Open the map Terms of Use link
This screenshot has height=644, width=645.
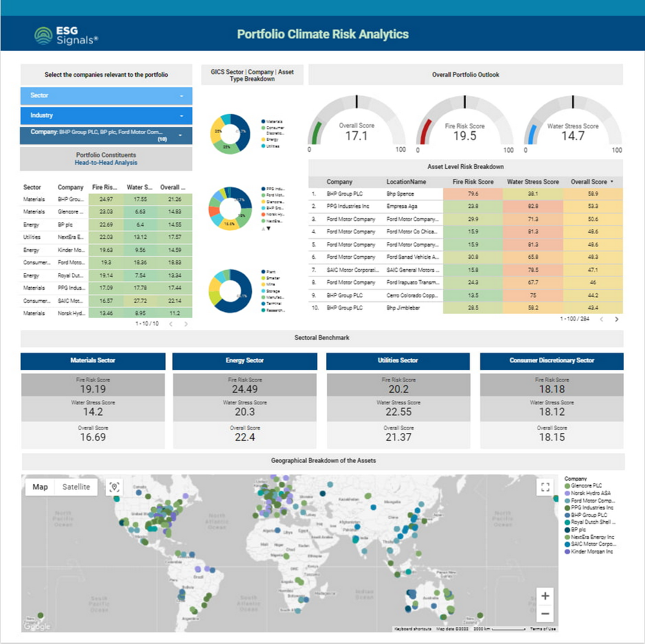click(542, 629)
